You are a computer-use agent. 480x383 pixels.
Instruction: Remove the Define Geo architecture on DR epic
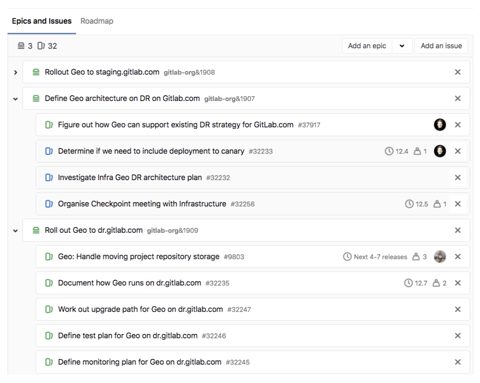(458, 98)
